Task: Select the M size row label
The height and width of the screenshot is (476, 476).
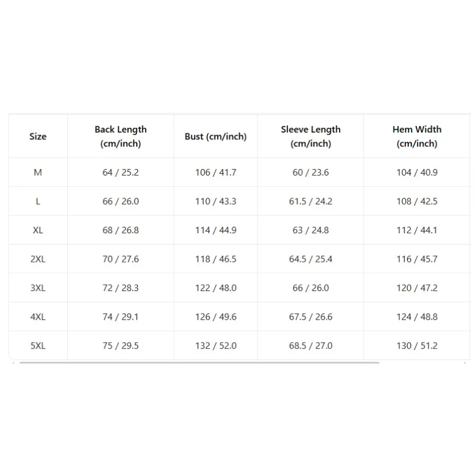Action: (x=37, y=173)
